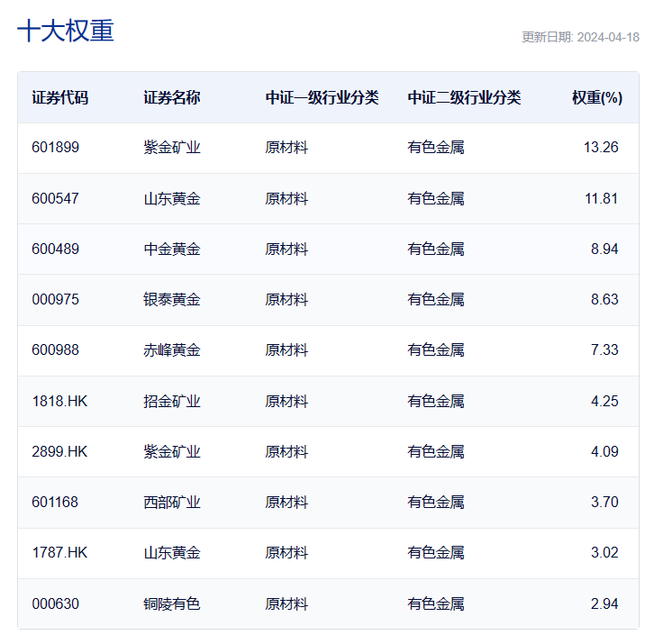663x644 pixels.
Task: Click the 赤峰黄金 security name
Action: [172, 349]
